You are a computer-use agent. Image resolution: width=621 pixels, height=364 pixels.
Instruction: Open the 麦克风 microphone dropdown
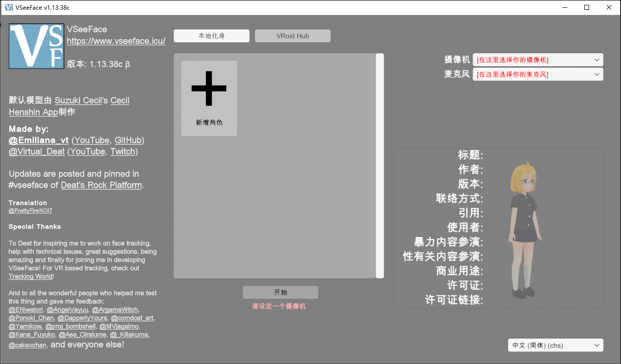(538, 74)
